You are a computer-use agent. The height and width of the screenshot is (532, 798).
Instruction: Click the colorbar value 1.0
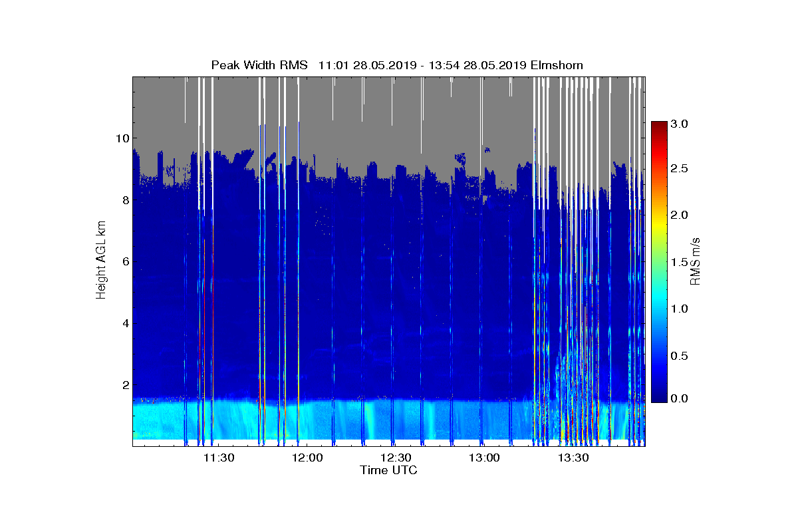click(679, 309)
